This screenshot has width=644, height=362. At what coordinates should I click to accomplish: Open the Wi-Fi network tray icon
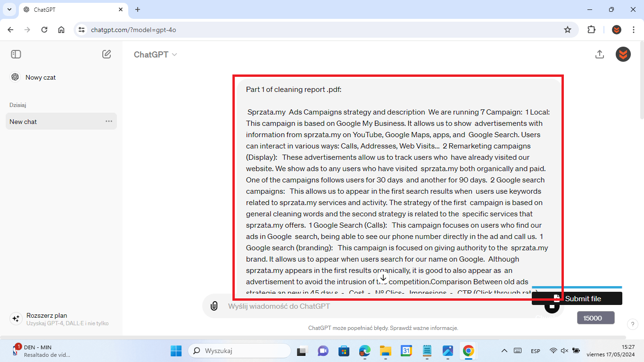tap(553, 351)
